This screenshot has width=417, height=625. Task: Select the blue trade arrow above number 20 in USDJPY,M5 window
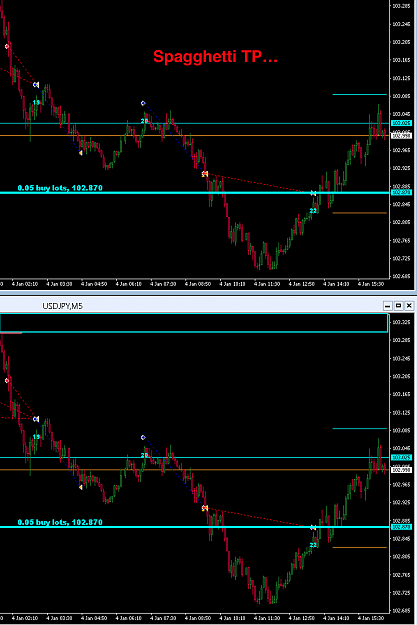pos(143,438)
